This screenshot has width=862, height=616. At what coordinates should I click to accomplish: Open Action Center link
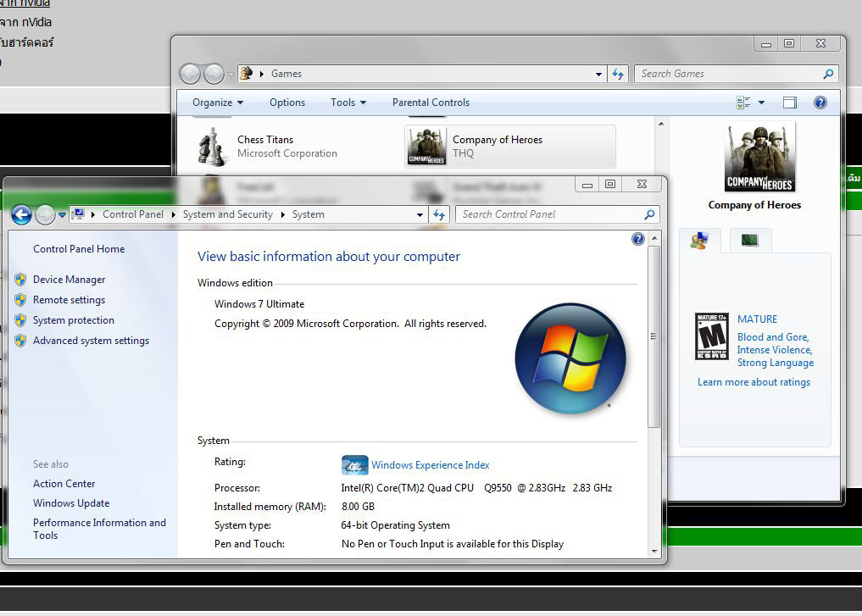point(64,484)
